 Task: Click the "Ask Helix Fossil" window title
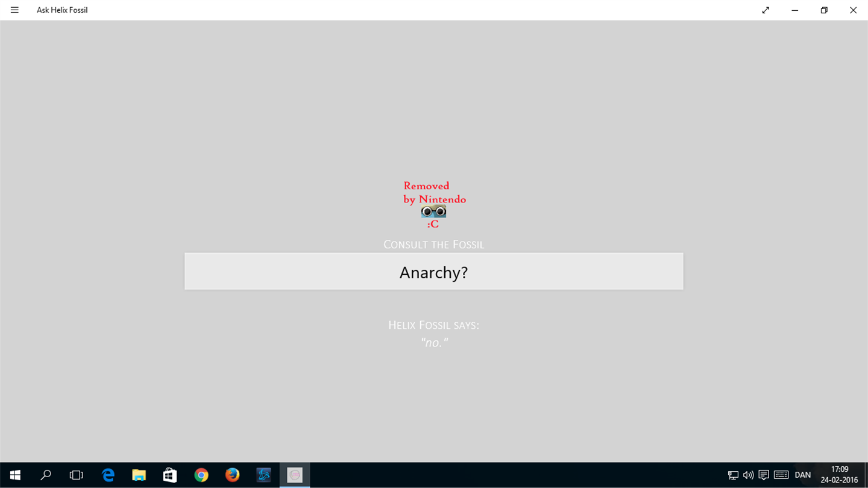click(x=62, y=10)
